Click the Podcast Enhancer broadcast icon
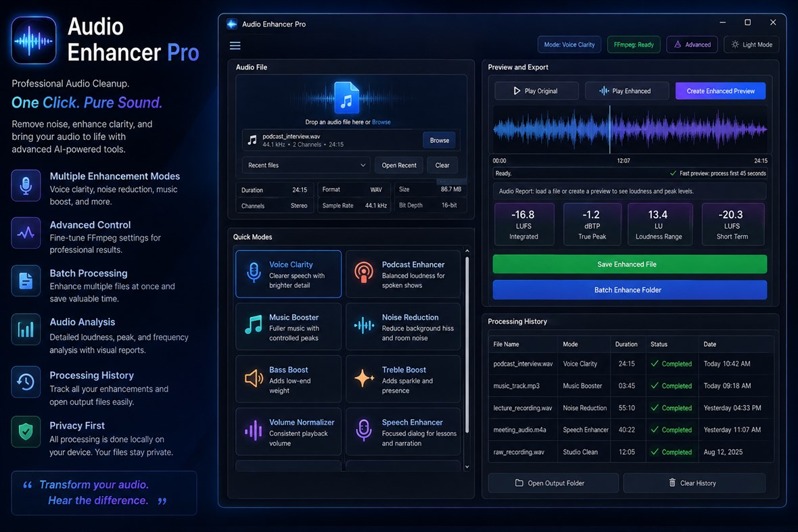This screenshot has height=532, width=798. 363,272
